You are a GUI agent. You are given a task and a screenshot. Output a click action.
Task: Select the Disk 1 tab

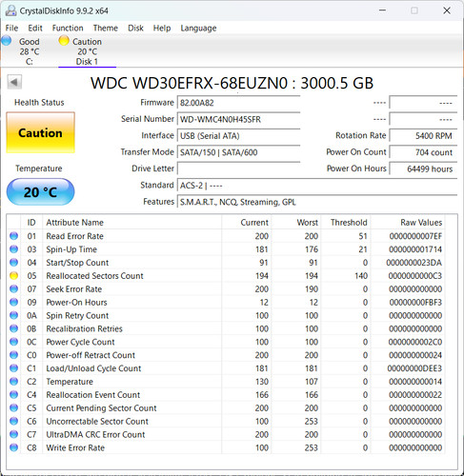(87, 51)
